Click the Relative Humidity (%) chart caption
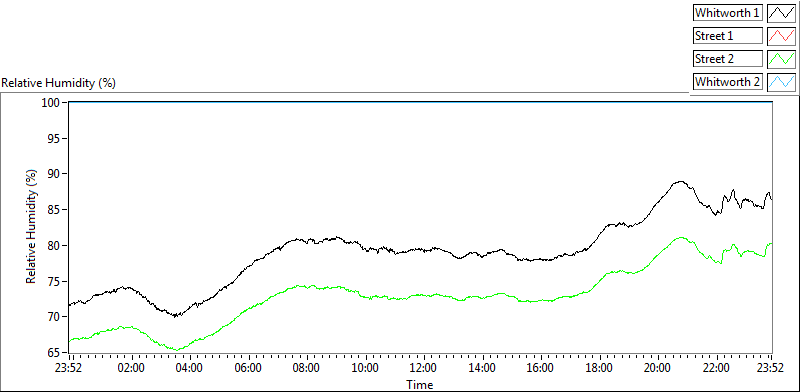 [x=59, y=83]
